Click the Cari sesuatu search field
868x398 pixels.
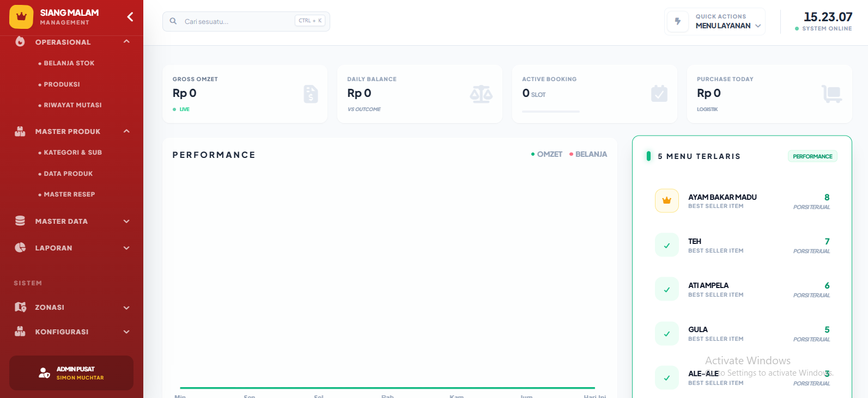coord(246,21)
